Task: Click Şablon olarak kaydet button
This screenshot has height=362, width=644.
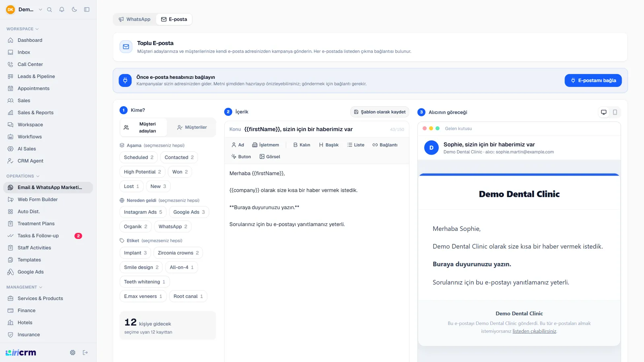Action: (380, 112)
